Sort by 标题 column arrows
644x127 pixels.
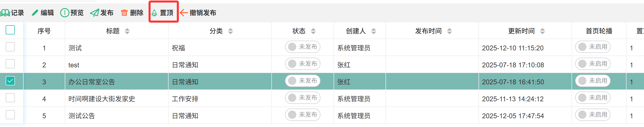(127, 31)
